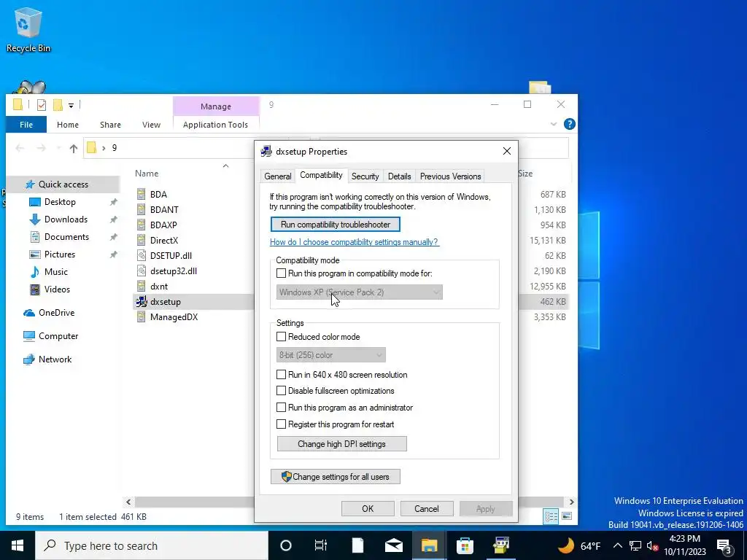Viewport: 747px width, 560px height.
Task: Open the View ribbon tab
Action: [x=151, y=125]
